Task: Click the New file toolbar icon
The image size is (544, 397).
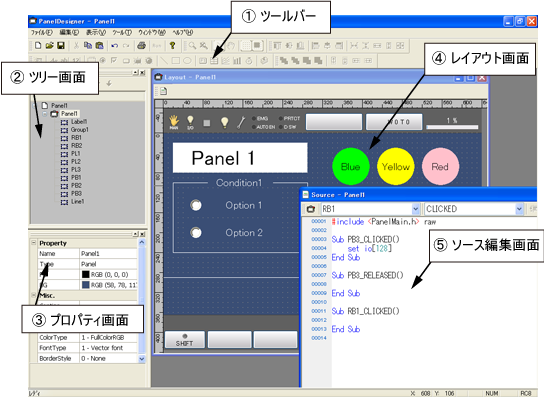Action: [x=38, y=45]
